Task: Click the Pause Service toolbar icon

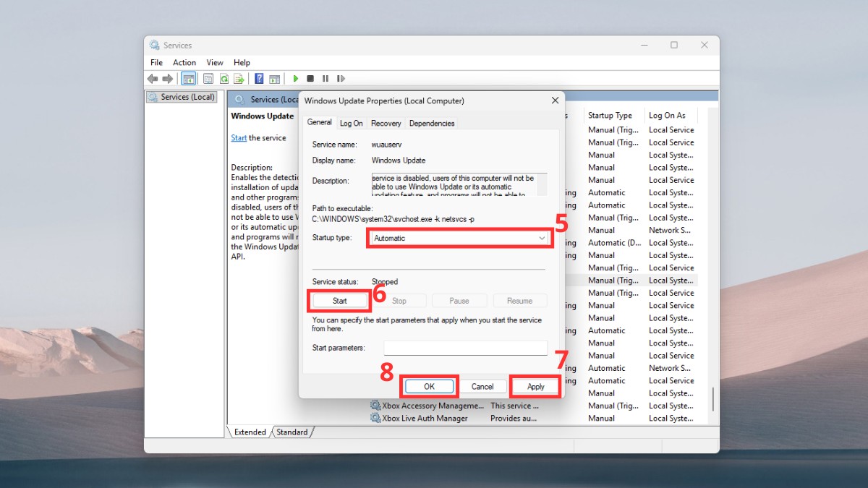Action: pyautogui.click(x=325, y=79)
